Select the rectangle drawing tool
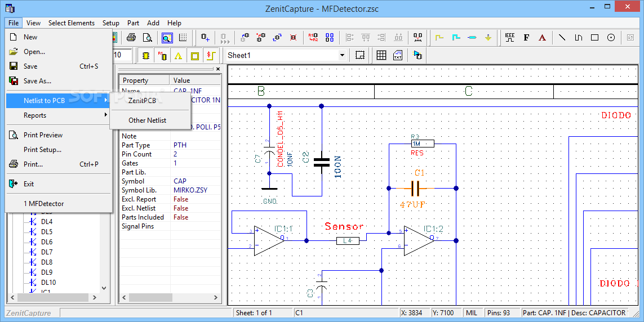This screenshot has height=322, width=644. coord(595,38)
